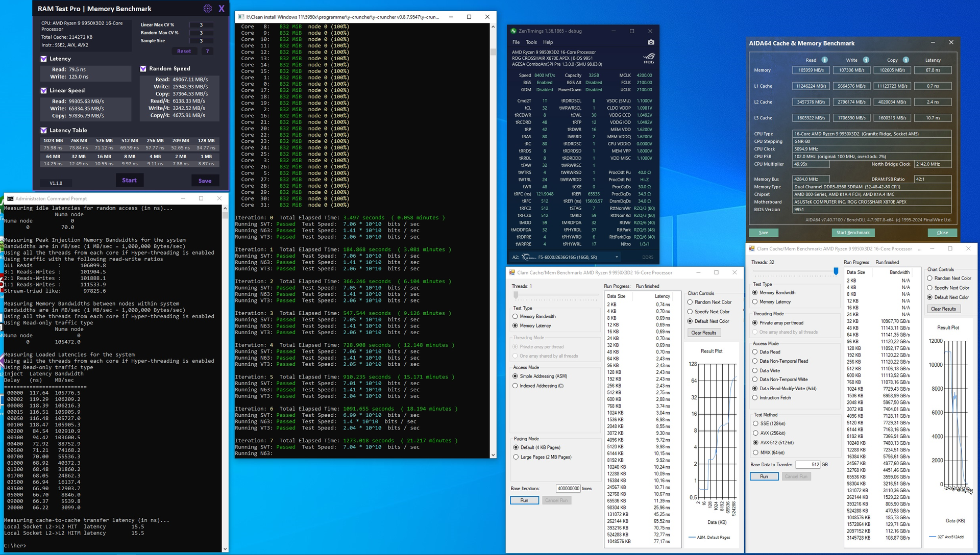
Task: Click the AIDA64 Read info icon
Action: coord(824,60)
